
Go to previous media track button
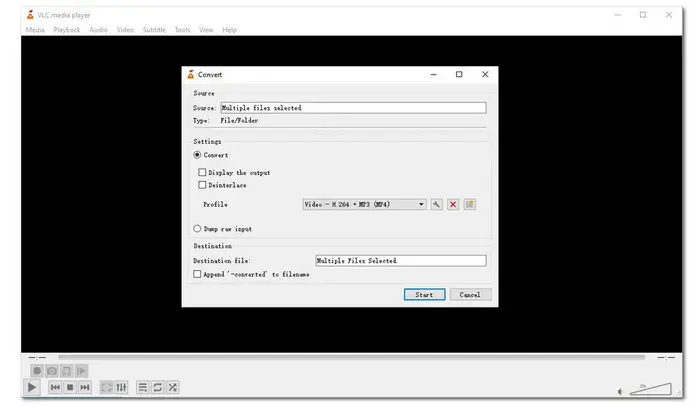tap(55, 387)
